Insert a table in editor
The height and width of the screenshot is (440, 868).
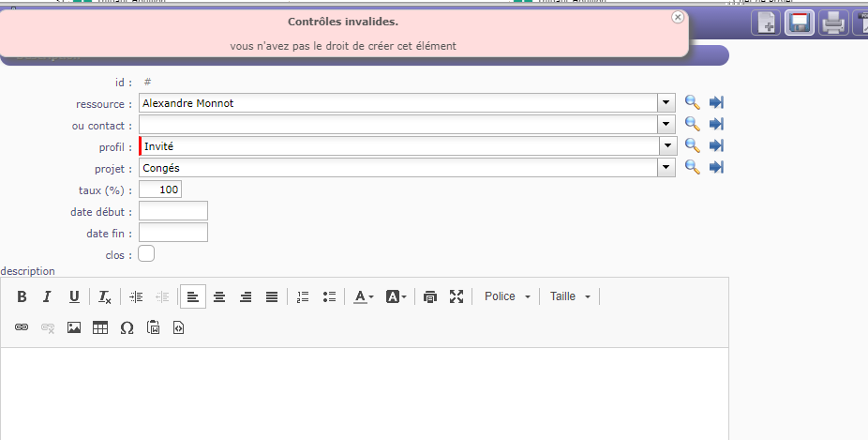(100, 327)
